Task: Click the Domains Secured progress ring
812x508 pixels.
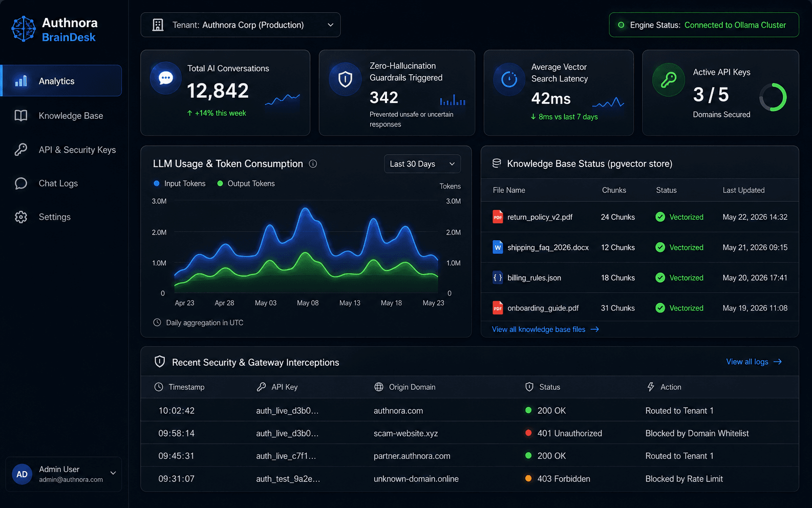Action: point(773,97)
